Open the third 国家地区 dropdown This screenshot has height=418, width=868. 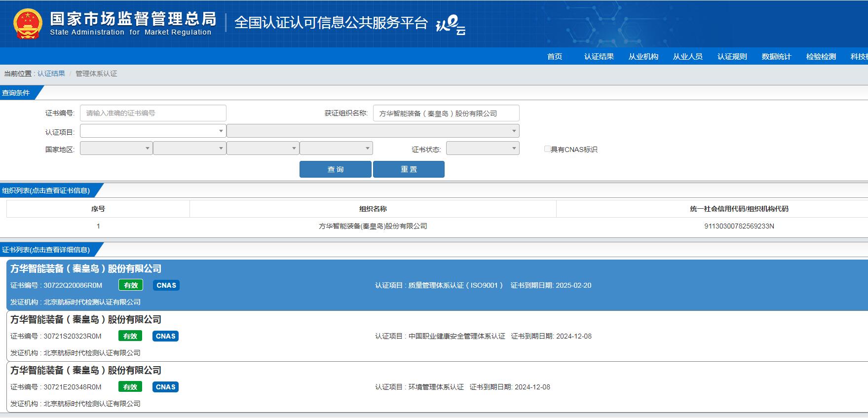pyautogui.click(x=263, y=148)
